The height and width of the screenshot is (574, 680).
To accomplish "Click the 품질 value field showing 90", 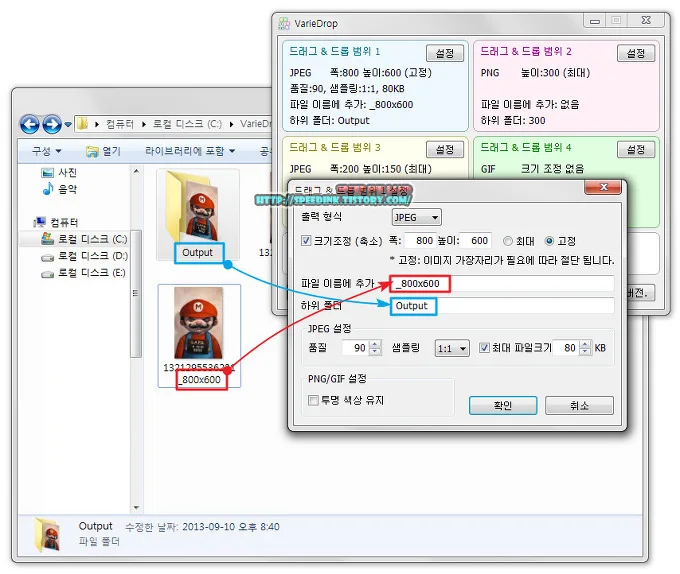I will [355, 348].
